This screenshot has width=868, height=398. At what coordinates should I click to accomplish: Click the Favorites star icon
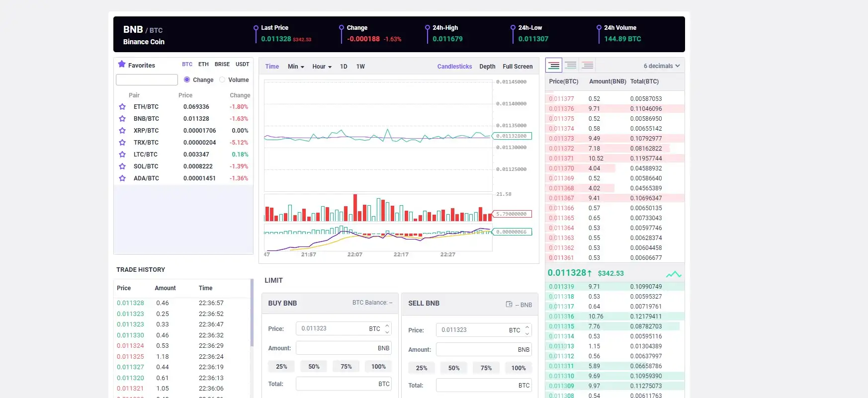click(x=122, y=64)
